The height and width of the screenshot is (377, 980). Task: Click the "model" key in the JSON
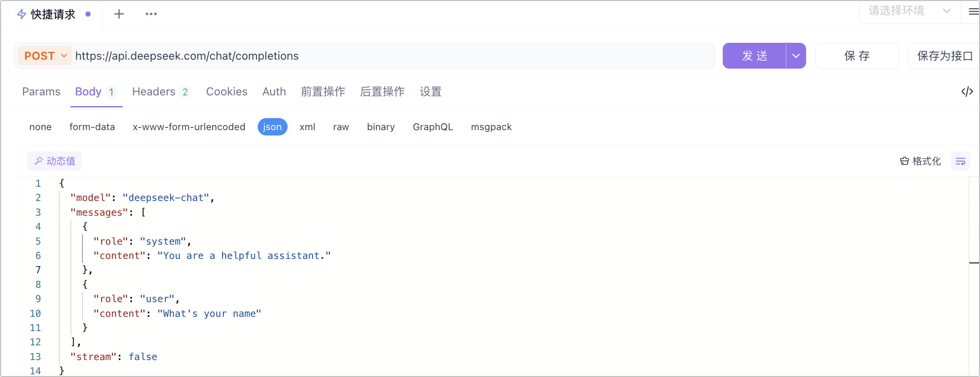tap(91, 198)
